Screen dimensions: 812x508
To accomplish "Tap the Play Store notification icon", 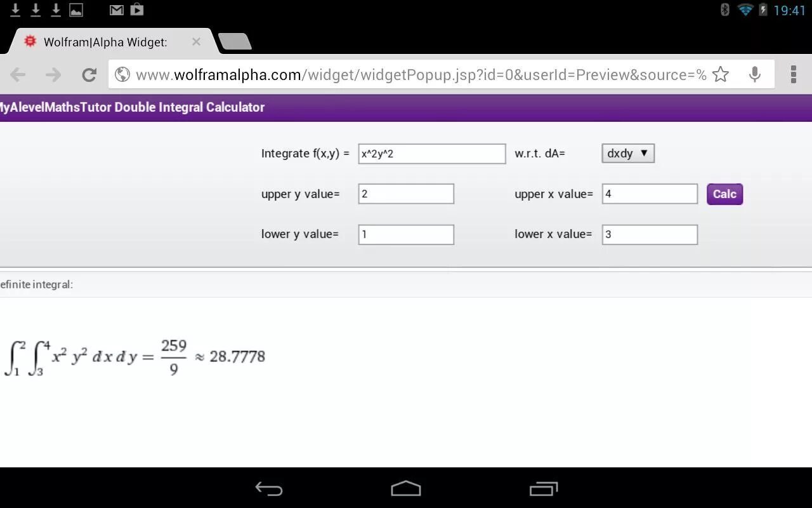I will pyautogui.click(x=136, y=10).
